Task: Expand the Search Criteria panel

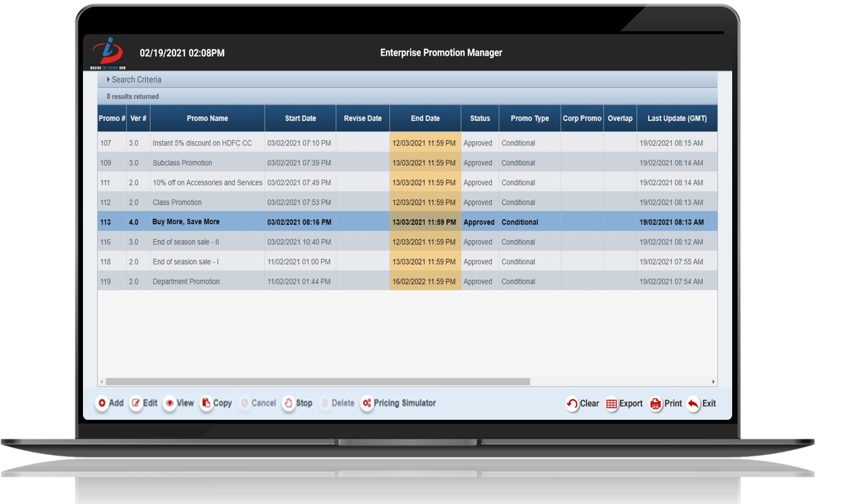Action: pyautogui.click(x=136, y=80)
